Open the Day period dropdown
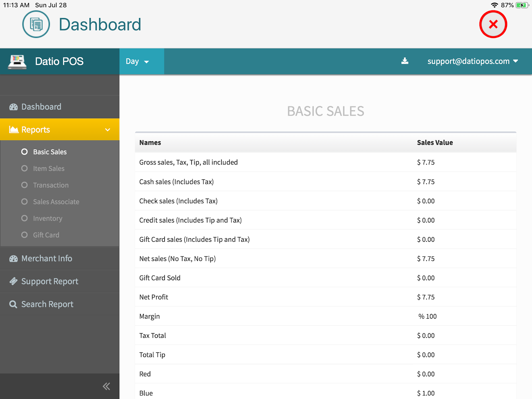 point(137,61)
